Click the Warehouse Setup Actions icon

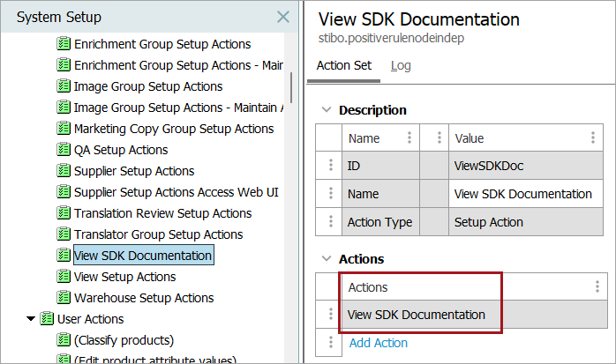(64, 298)
